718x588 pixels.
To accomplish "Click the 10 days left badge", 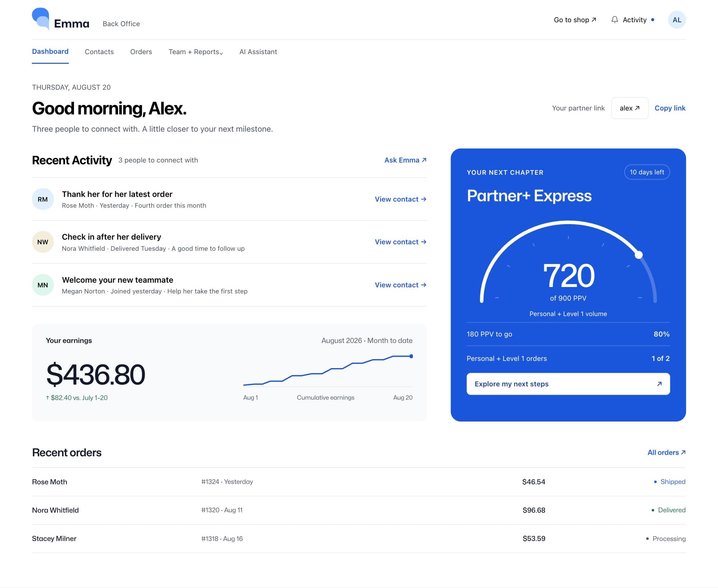I will pos(647,172).
